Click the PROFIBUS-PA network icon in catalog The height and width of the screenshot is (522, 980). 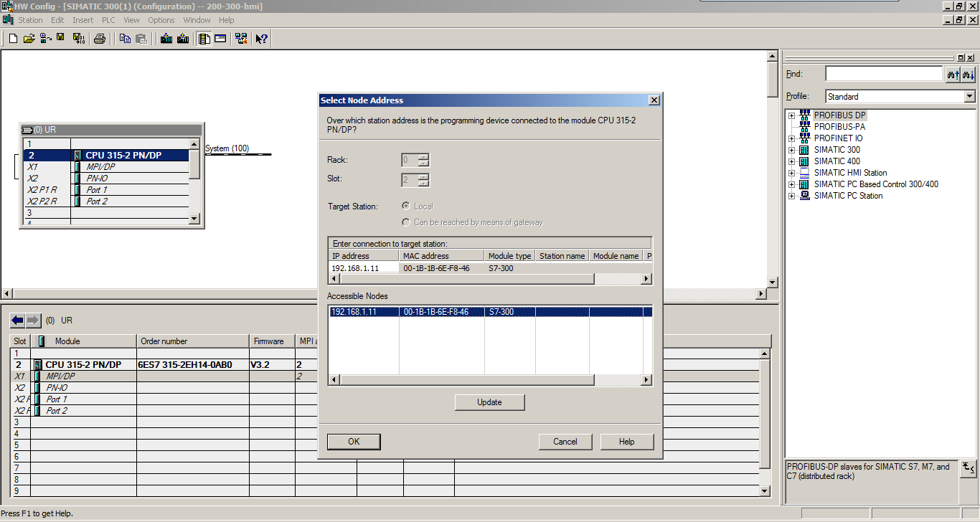pos(804,127)
